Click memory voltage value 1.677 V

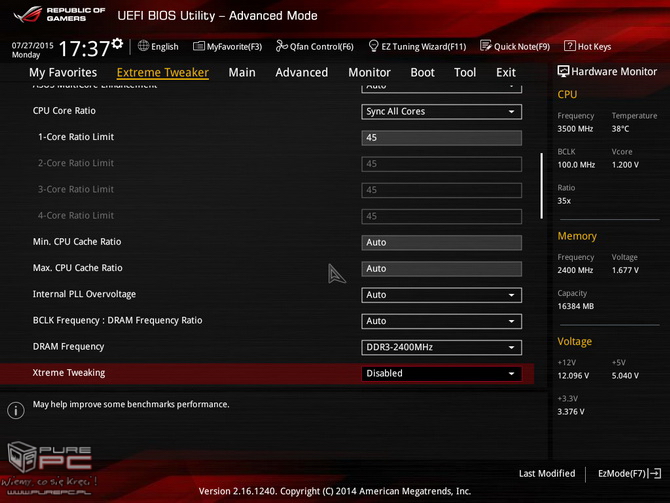[x=625, y=270]
